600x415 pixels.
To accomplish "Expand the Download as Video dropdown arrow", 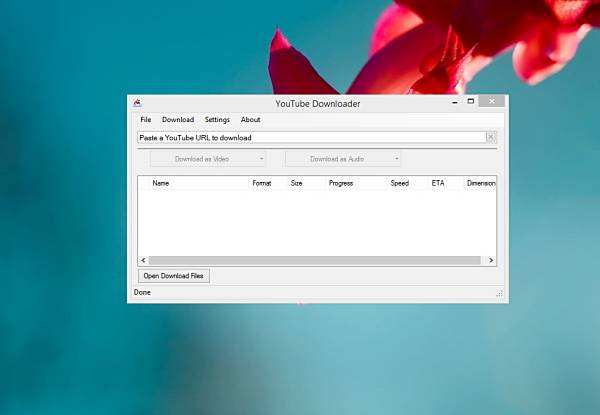I will point(261,159).
